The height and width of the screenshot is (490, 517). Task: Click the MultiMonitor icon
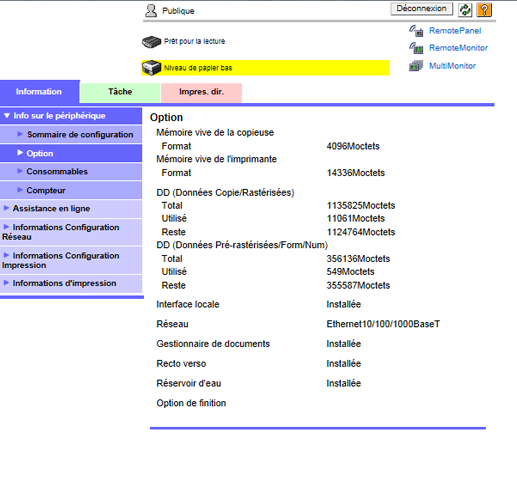click(416, 66)
